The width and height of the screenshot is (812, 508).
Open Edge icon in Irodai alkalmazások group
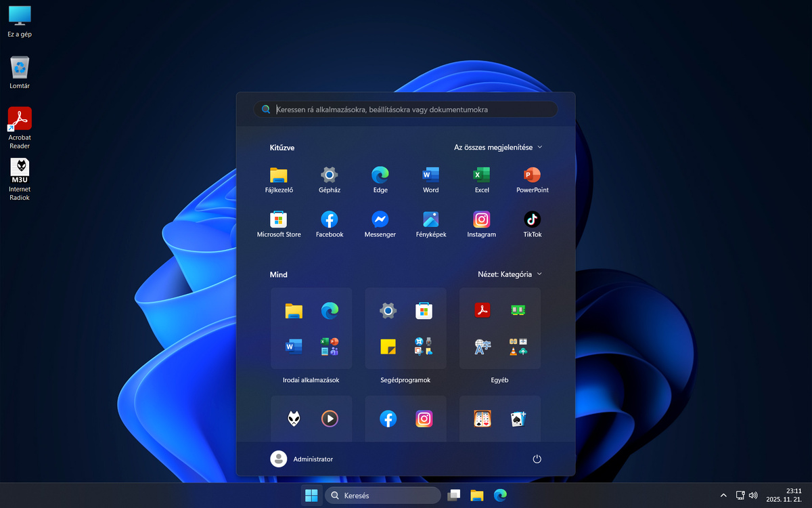tap(330, 311)
